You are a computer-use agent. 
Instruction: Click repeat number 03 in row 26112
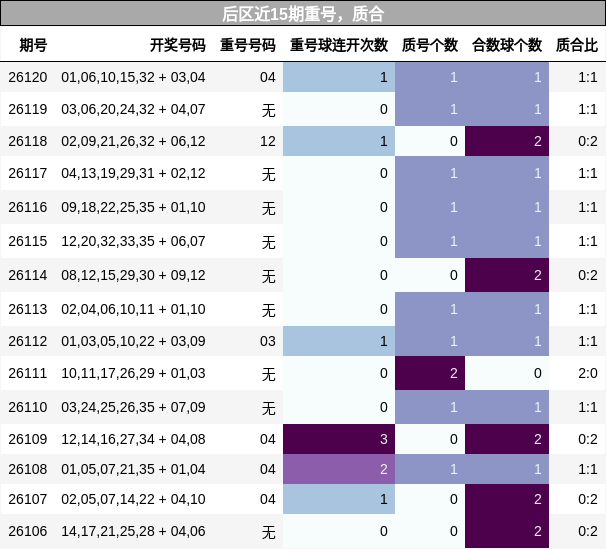268,342
